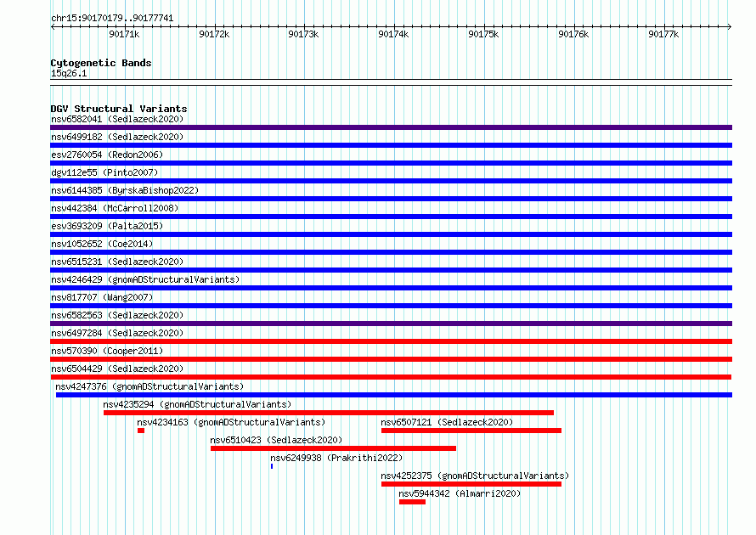Click the purple bar under nsv6582563
The width and height of the screenshot is (756, 535).
click(391, 324)
